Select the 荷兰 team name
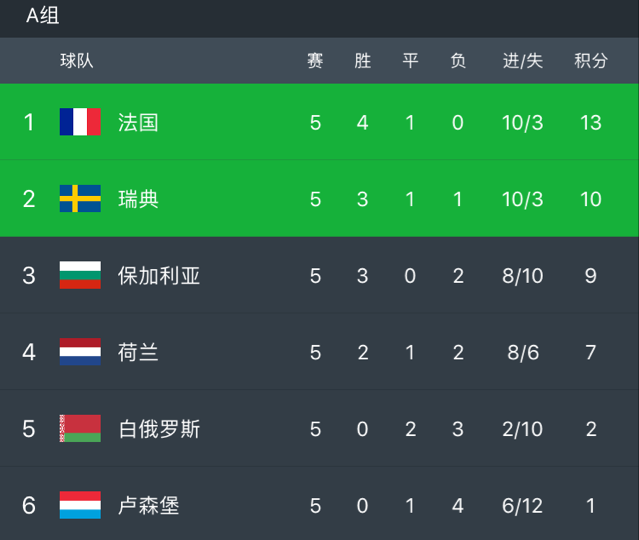This screenshot has width=639, height=540. coord(138,352)
